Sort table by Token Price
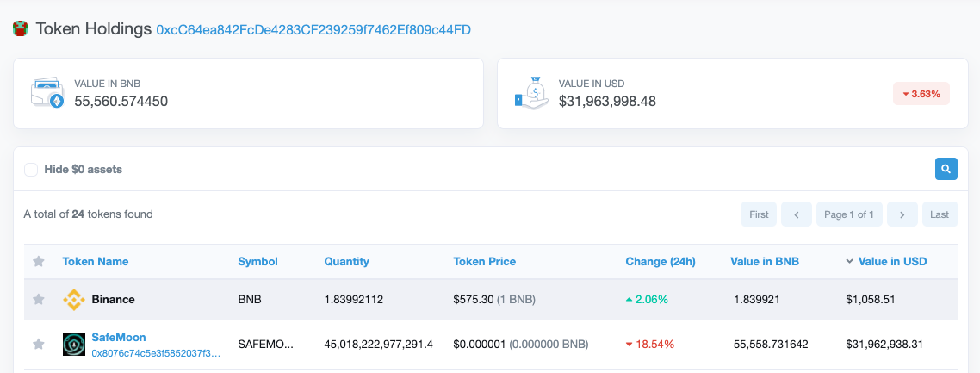 point(484,261)
